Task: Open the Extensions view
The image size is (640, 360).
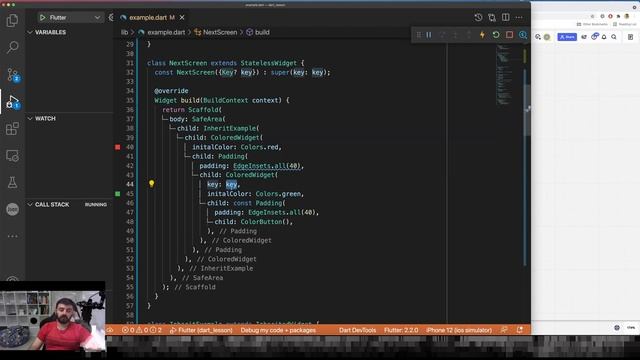Action: pyautogui.click(x=12, y=129)
